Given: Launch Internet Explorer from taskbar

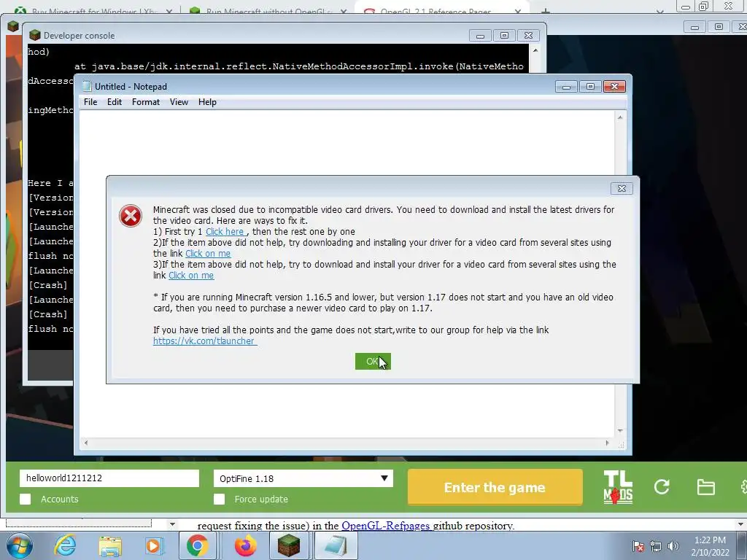Looking at the screenshot, I should [65, 545].
